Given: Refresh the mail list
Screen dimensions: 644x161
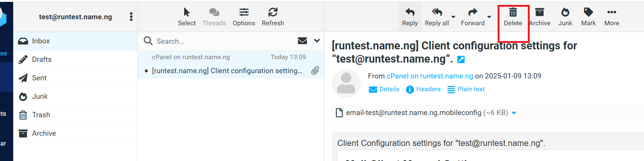Looking at the screenshot, I should pyautogui.click(x=273, y=17).
